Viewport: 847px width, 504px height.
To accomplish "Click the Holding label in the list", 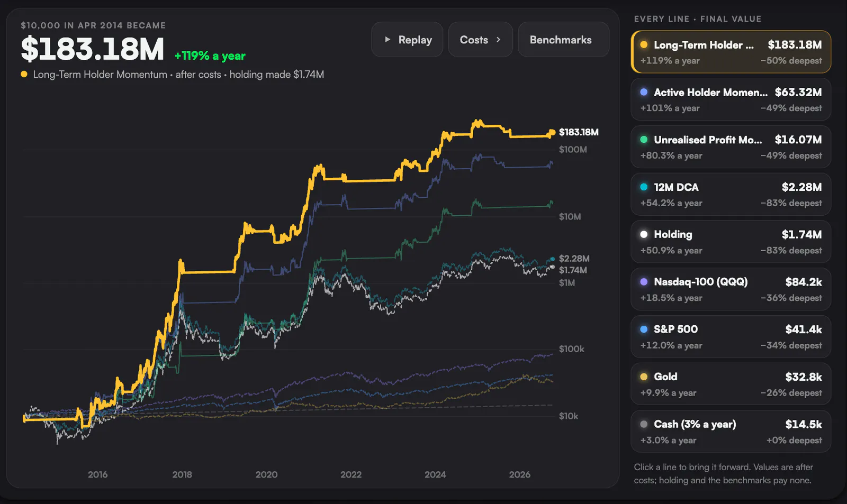I will click(673, 234).
